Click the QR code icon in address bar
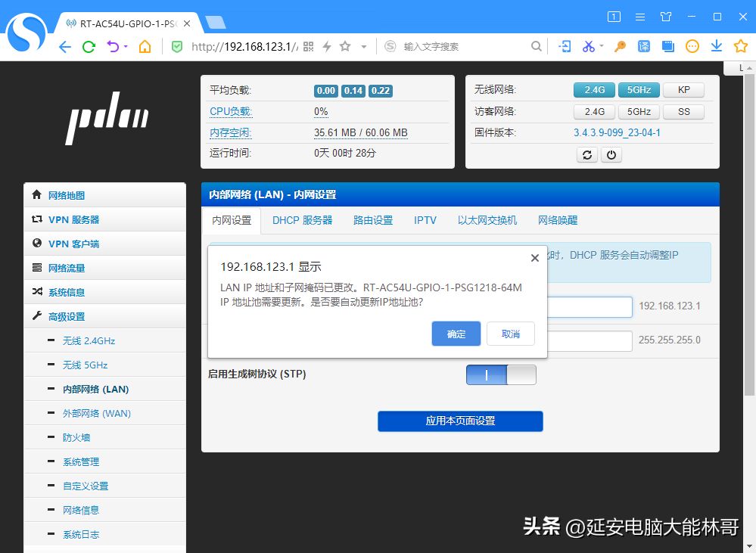 coord(308,47)
